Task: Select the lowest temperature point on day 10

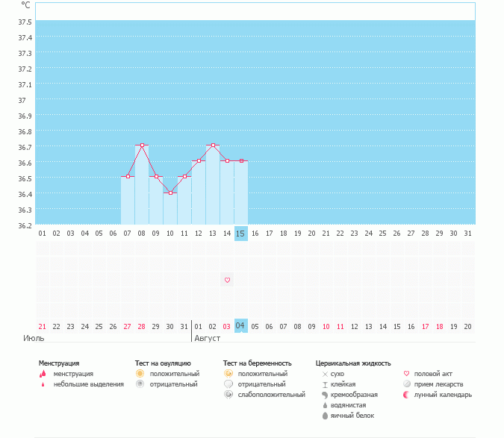Action: (x=170, y=193)
